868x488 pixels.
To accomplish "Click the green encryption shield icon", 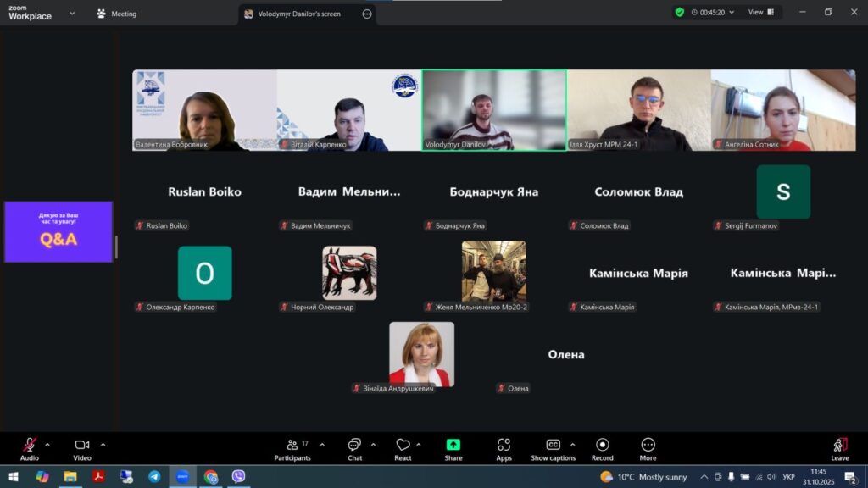I will 680,13.
